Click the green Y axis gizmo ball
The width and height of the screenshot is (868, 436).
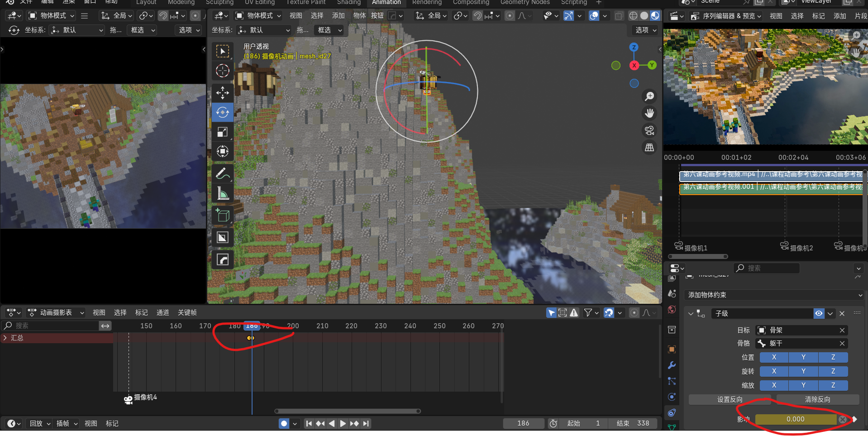pyautogui.click(x=652, y=65)
